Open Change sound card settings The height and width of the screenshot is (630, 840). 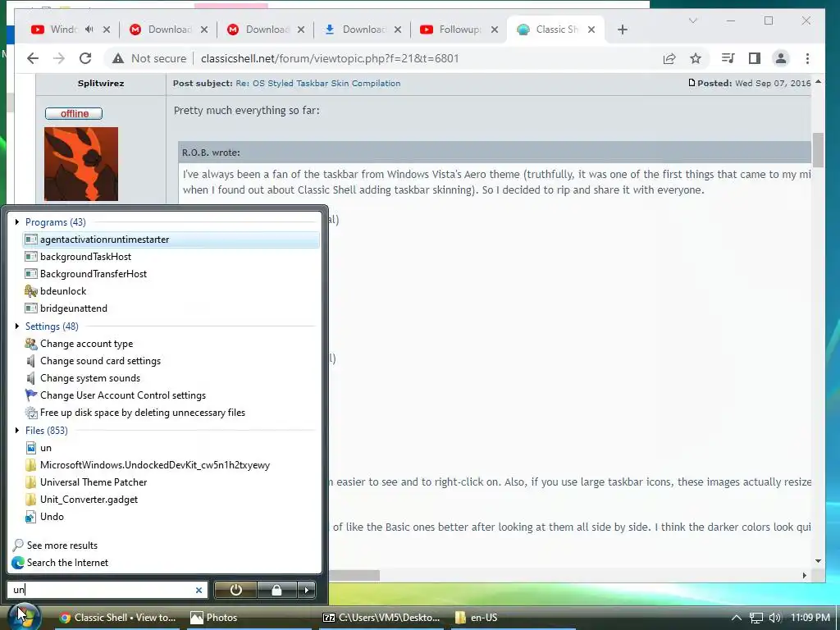(x=171, y=361)
